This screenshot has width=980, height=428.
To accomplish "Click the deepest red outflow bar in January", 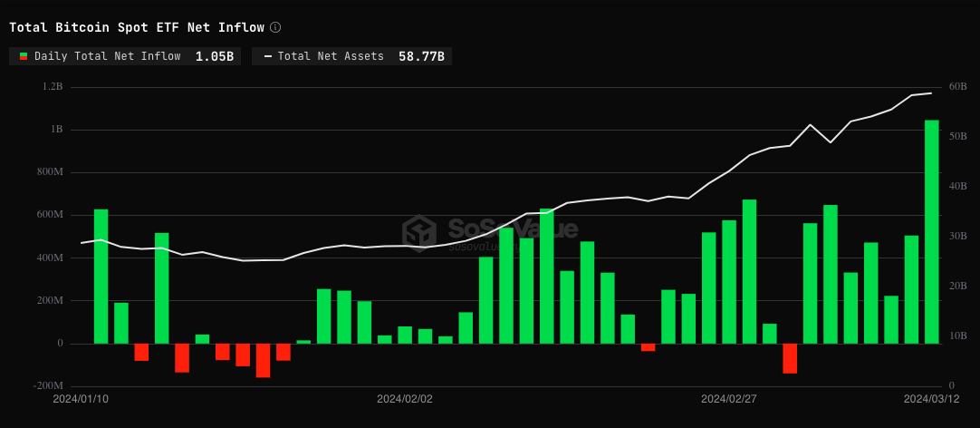I will pos(263,360).
